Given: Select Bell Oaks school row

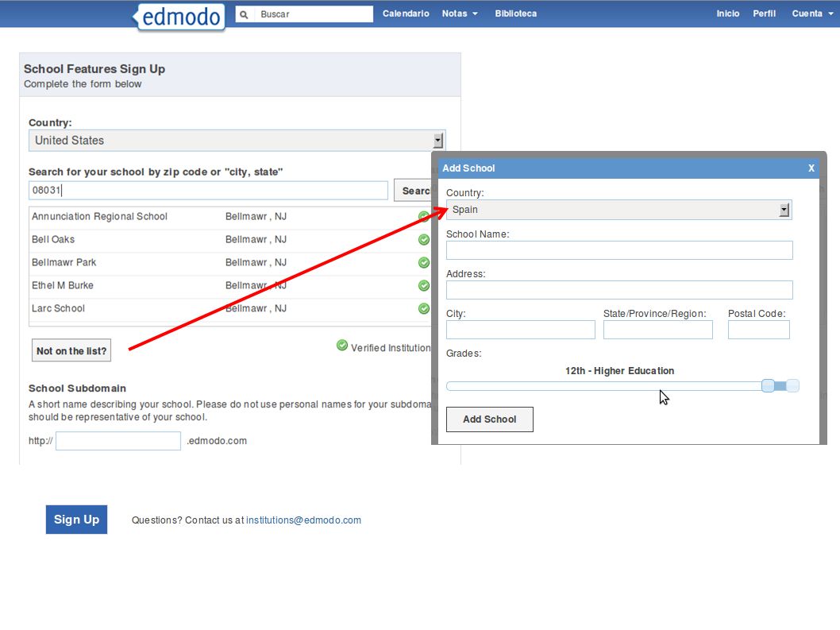Looking at the screenshot, I should click(x=230, y=240).
